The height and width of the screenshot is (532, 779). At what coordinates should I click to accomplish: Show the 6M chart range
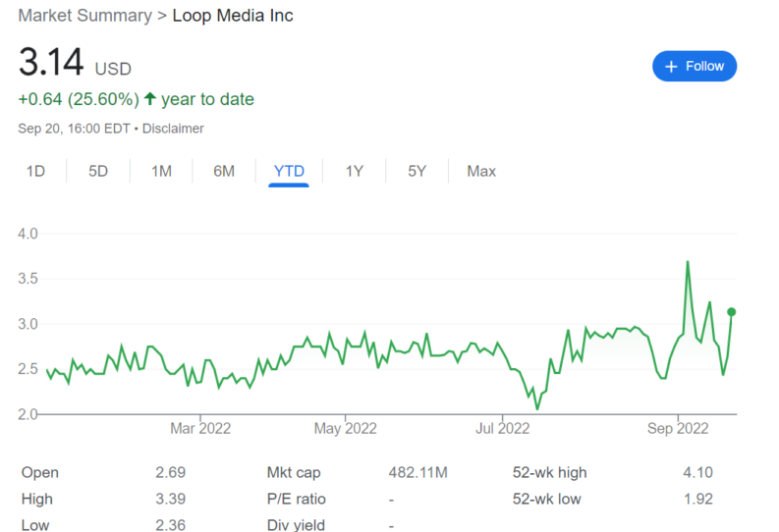click(224, 171)
